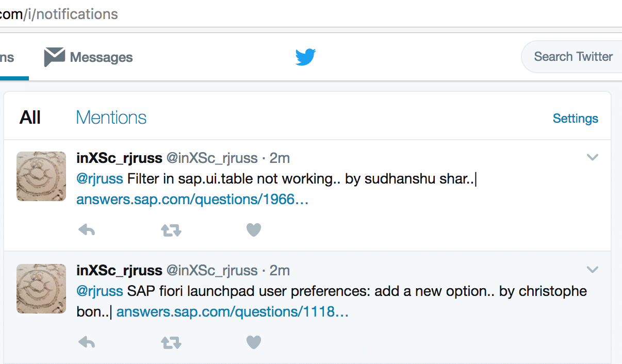622x364 pixels.
Task: Click the second tweet's profile avatar
Action: click(x=41, y=289)
